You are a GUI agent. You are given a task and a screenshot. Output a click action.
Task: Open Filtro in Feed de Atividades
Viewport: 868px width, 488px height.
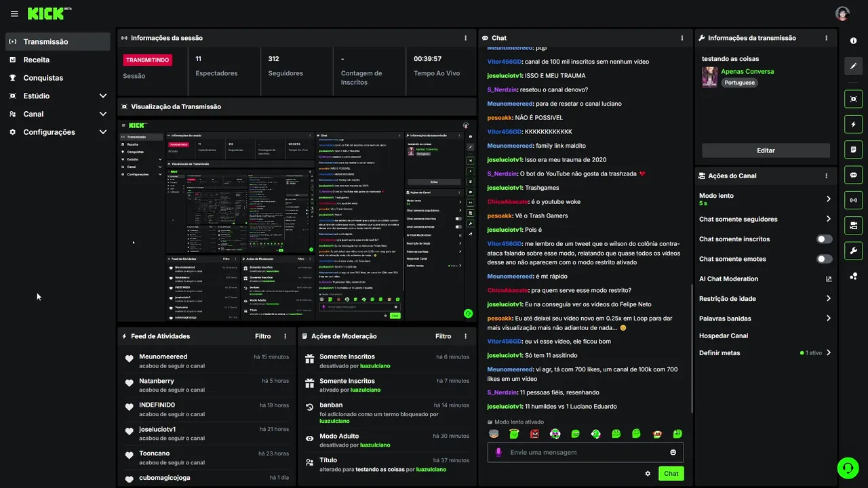click(263, 336)
